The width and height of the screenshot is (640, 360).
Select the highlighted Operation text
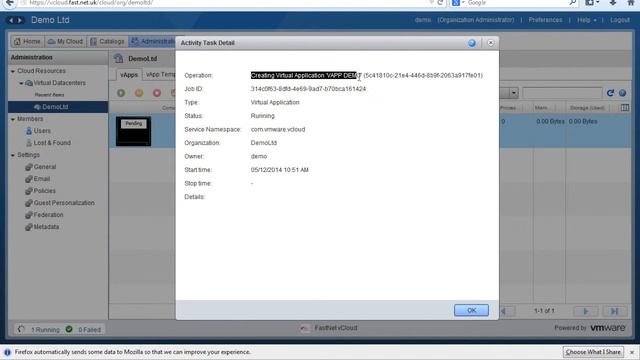click(304, 76)
